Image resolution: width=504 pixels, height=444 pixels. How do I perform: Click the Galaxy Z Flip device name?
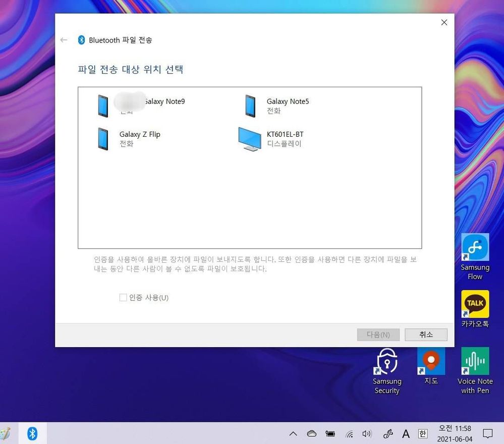pos(140,134)
